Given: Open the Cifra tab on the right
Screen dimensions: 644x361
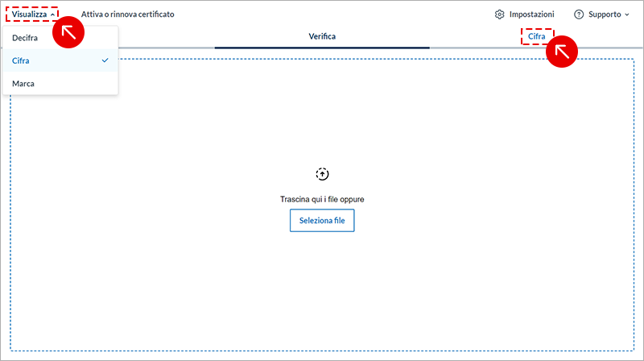Looking at the screenshot, I should coord(536,36).
